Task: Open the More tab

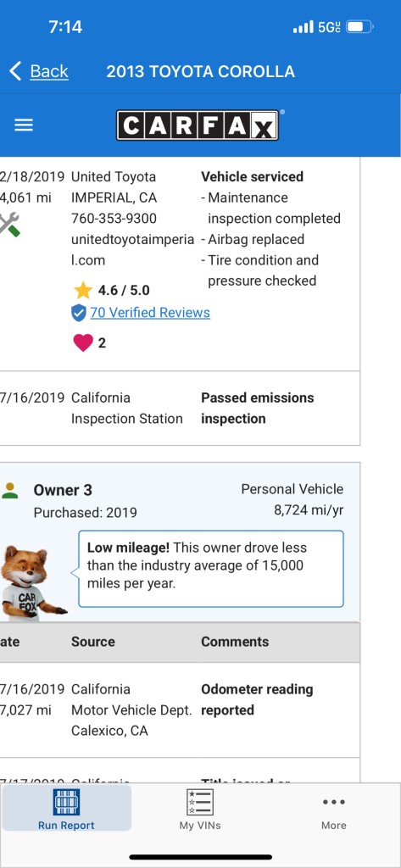Action: pos(334,811)
